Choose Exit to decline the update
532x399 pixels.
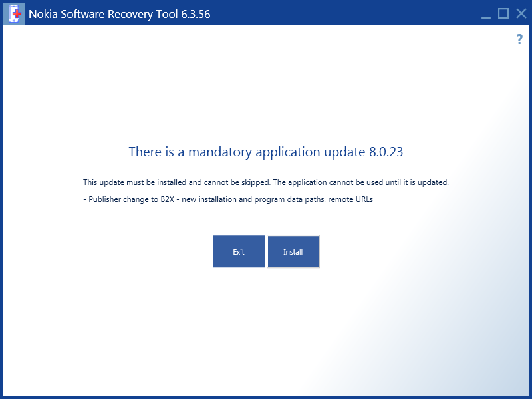point(239,251)
